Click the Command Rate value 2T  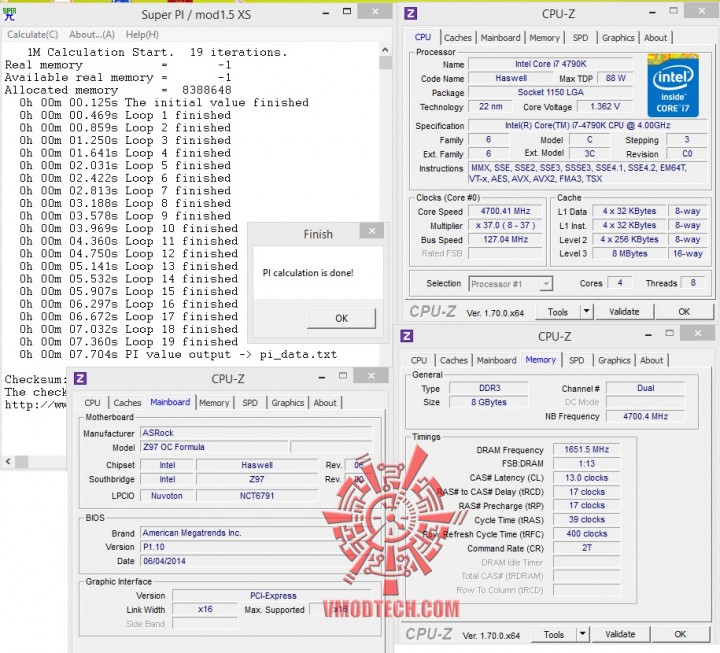point(586,547)
